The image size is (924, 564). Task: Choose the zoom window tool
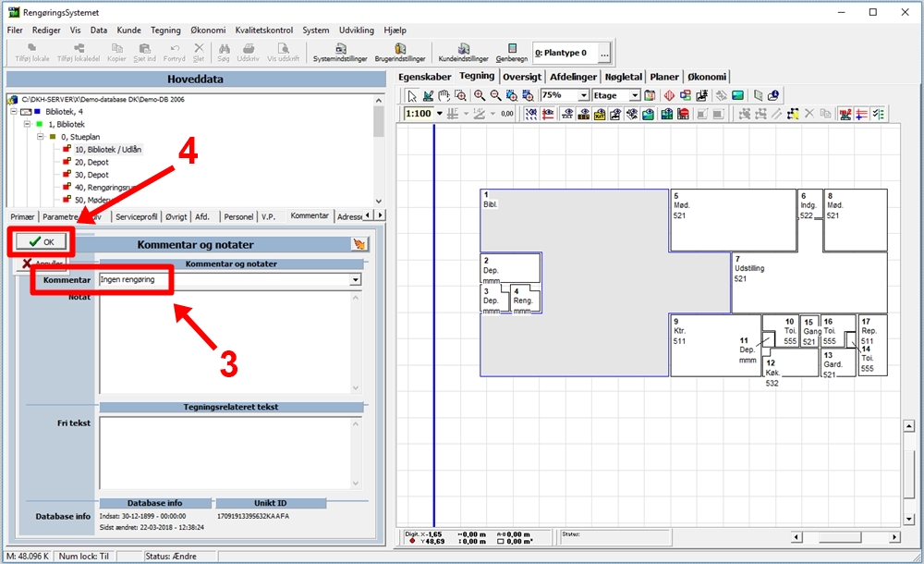click(461, 95)
